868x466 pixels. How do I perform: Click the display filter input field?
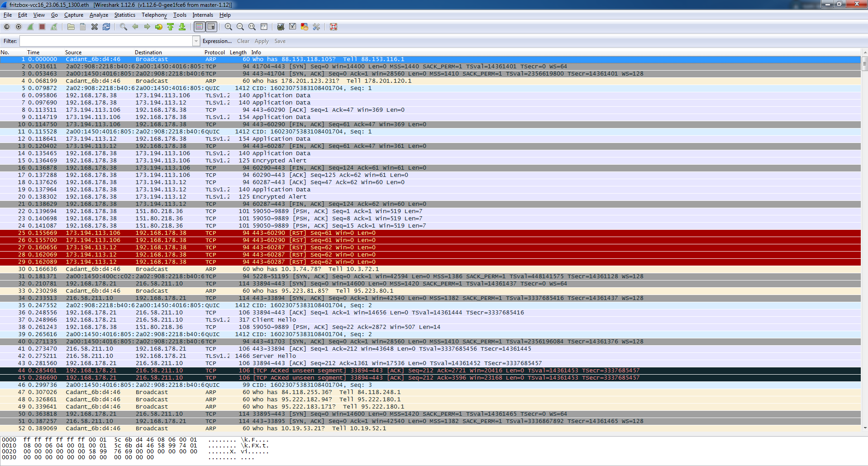[x=106, y=41]
